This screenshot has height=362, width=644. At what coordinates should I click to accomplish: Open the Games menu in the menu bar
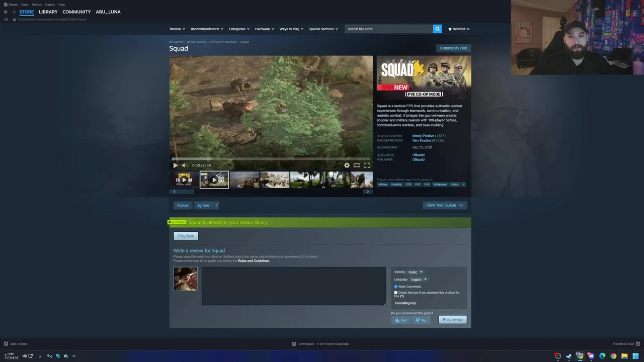point(50,5)
